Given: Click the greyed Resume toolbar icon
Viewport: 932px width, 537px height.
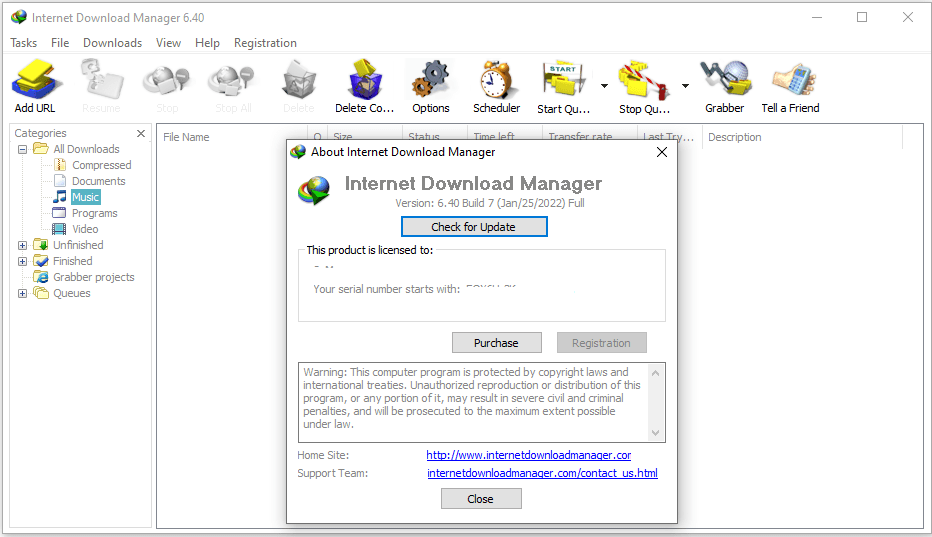Looking at the screenshot, I should (x=102, y=79).
